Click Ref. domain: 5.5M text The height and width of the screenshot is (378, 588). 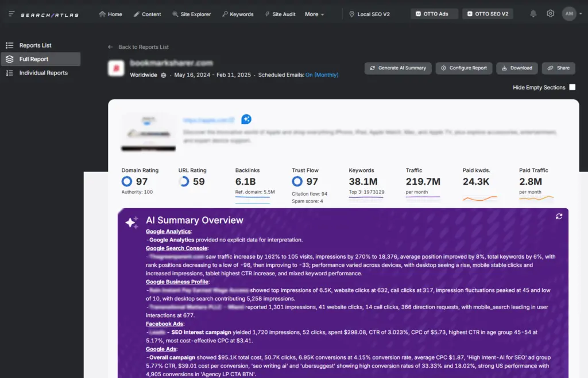[x=255, y=192]
